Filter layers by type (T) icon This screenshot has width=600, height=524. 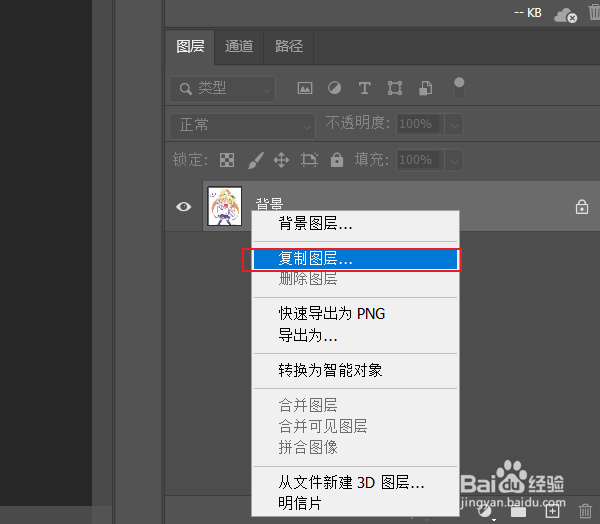tap(364, 88)
